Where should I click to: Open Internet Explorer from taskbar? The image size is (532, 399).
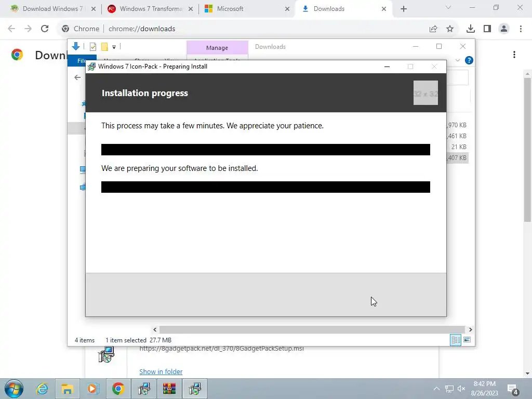(x=43, y=389)
